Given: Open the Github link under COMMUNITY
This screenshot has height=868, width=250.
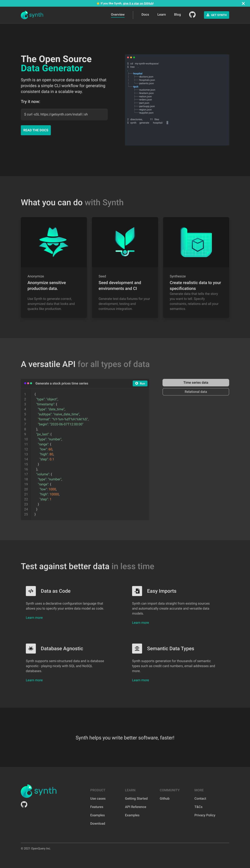Looking at the screenshot, I should pos(164,799).
